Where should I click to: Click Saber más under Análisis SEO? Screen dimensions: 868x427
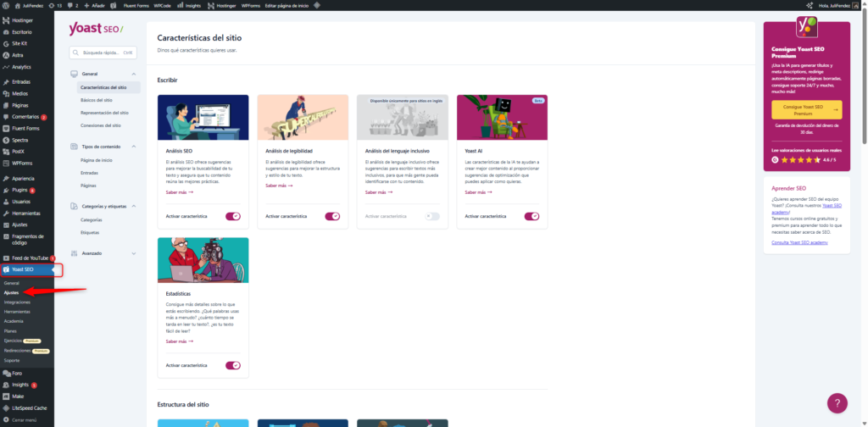[x=180, y=192]
